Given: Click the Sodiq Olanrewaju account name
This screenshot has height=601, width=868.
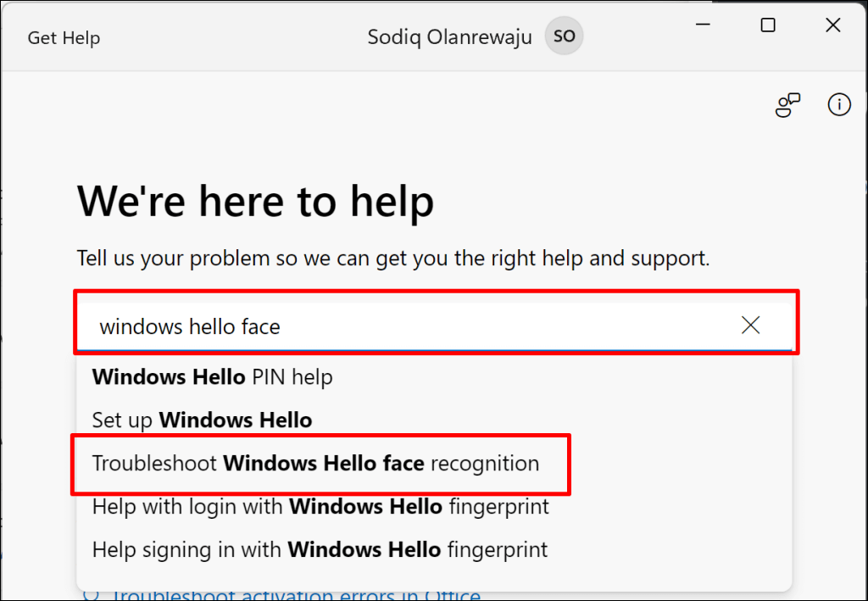Looking at the screenshot, I should (x=450, y=37).
